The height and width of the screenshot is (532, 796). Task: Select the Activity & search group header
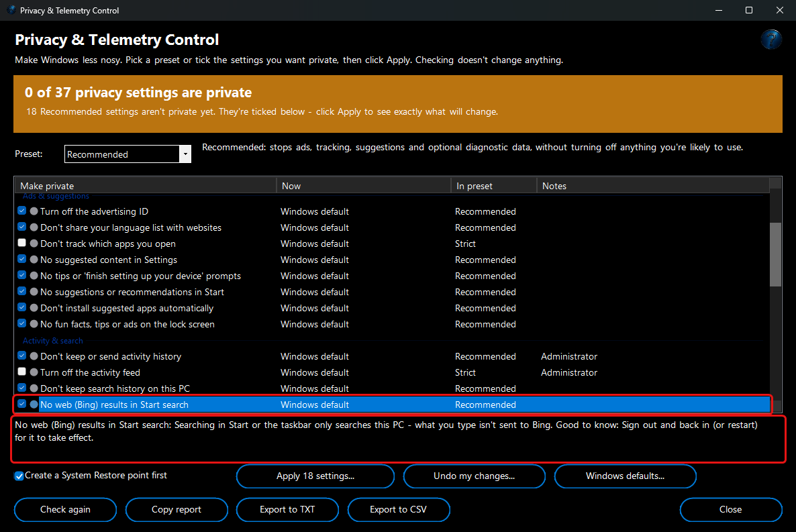(53, 341)
